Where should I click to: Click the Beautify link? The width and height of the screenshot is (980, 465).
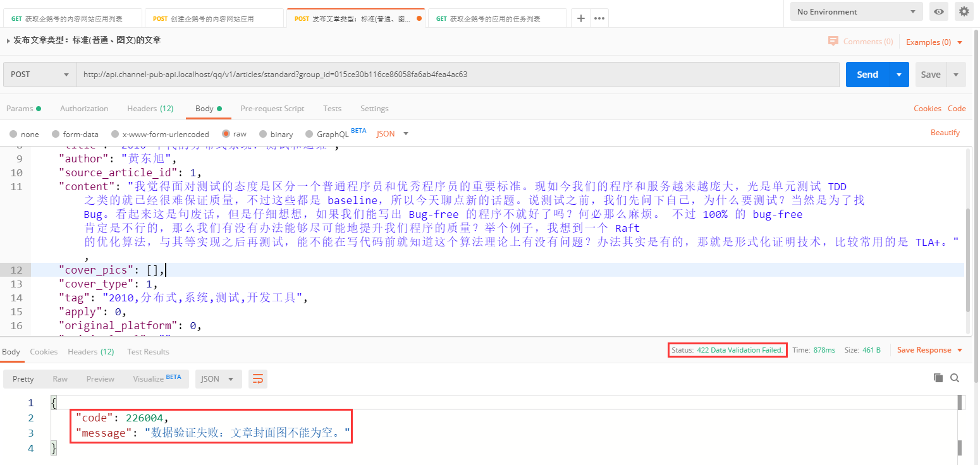945,133
